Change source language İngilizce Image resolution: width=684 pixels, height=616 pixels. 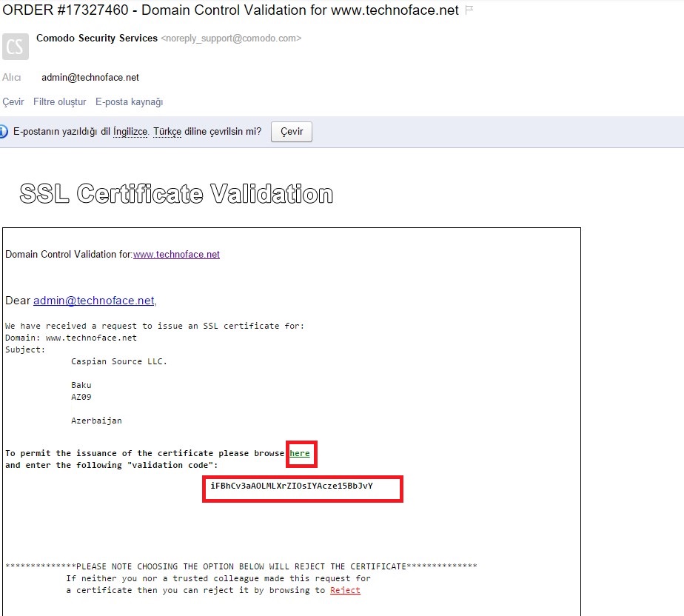(130, 131)
